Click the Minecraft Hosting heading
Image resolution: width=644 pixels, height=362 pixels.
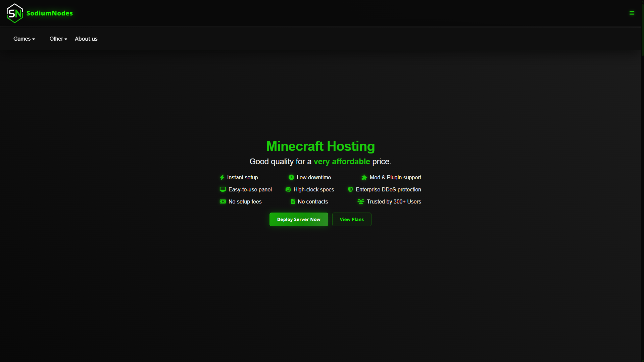coord(320,146)
